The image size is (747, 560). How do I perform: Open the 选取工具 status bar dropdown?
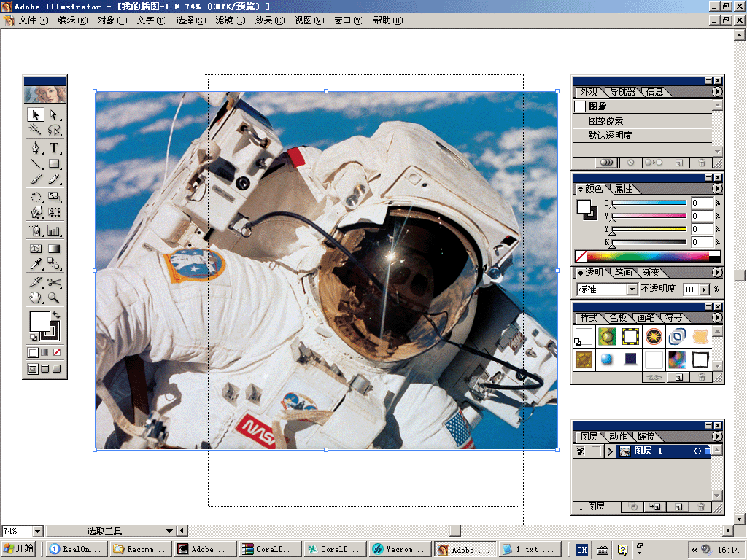pos(169,531)
